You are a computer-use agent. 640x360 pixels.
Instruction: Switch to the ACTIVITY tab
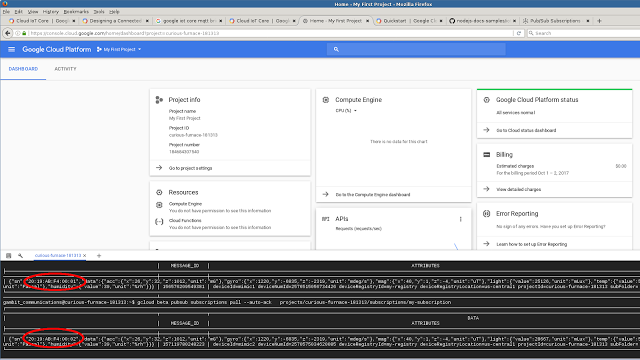point(65,69)
